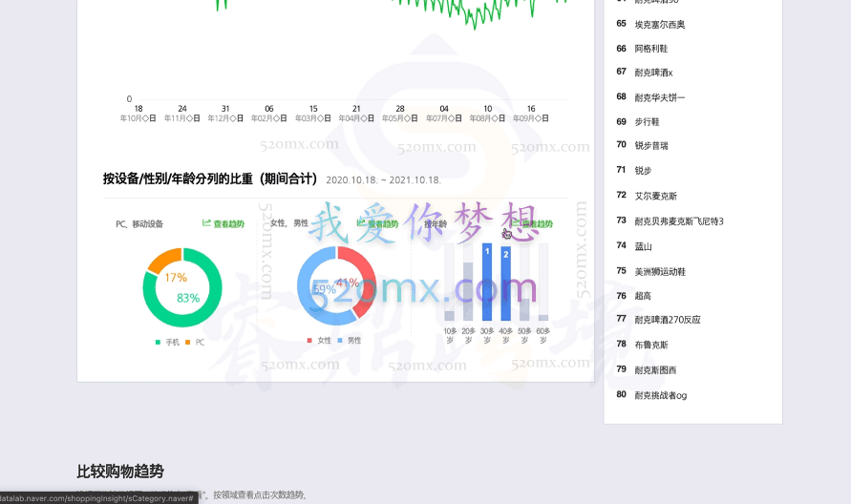The width and height of the screenshot is (851, 504).
Task: Open rank 75 keyword 美洲狮运动鞋
Action: [660, 272]
